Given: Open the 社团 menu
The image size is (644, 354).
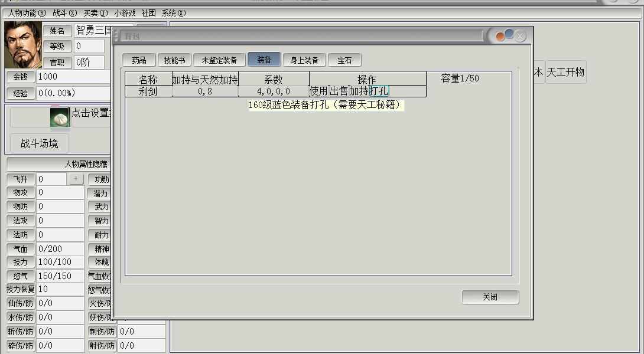Looking at the screenshot, I should pos(148,13).
